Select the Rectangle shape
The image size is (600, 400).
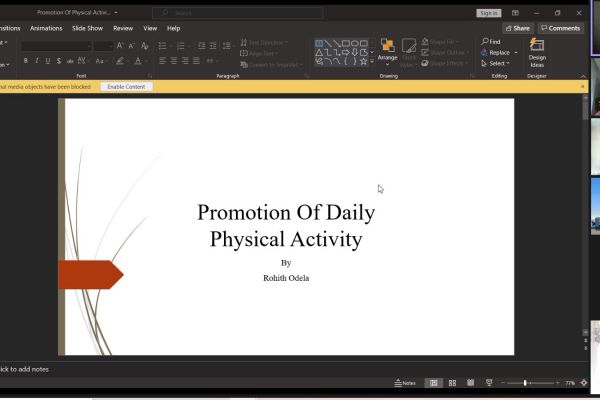pos(346,43)
